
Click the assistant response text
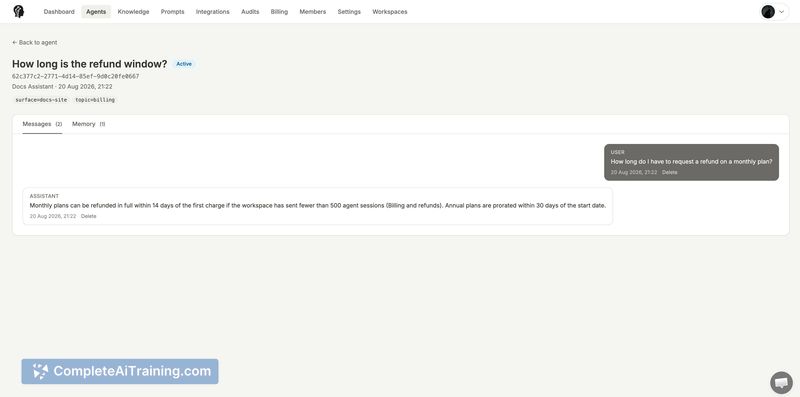(318, 206)
